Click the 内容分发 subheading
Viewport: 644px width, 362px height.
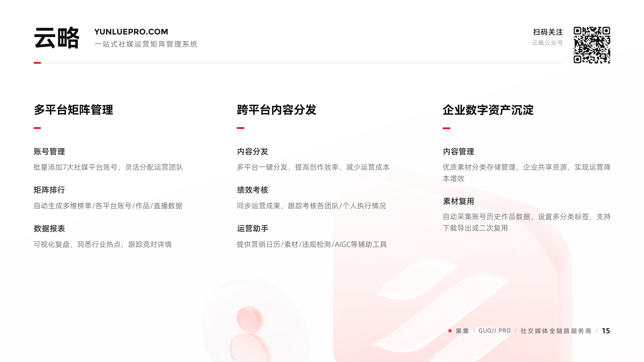pyautogui.click(x=253, y=152)
